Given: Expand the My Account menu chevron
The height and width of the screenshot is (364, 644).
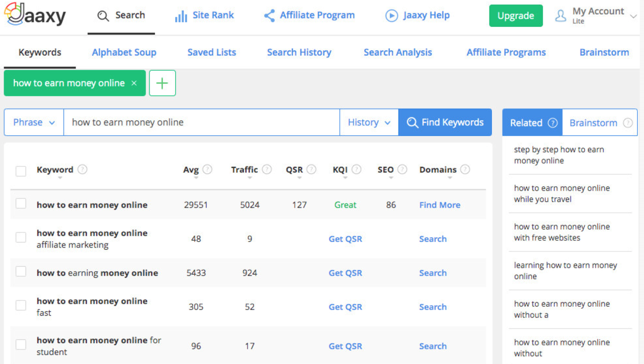Looking at the screenshot, I should (x=633, y=16).
